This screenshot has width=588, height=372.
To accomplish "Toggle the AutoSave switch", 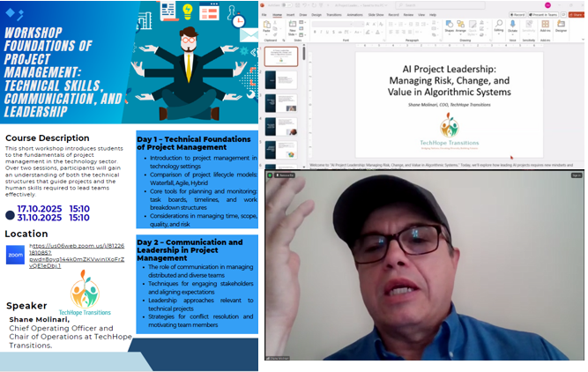I will point(287,5).
